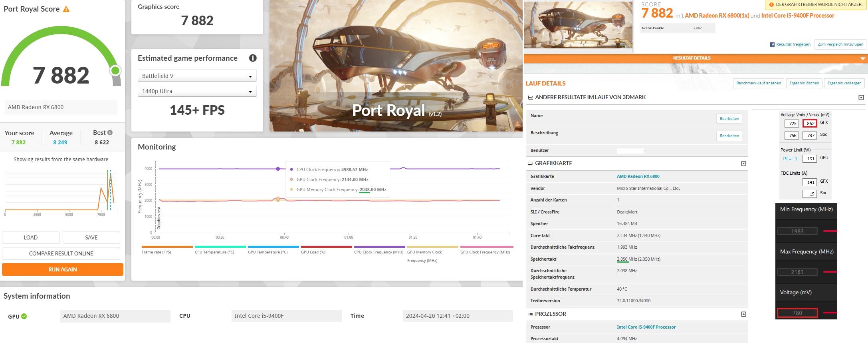Click Zum Vergleich hinzufügen button

pyautogui.click(x=840, y=44)
